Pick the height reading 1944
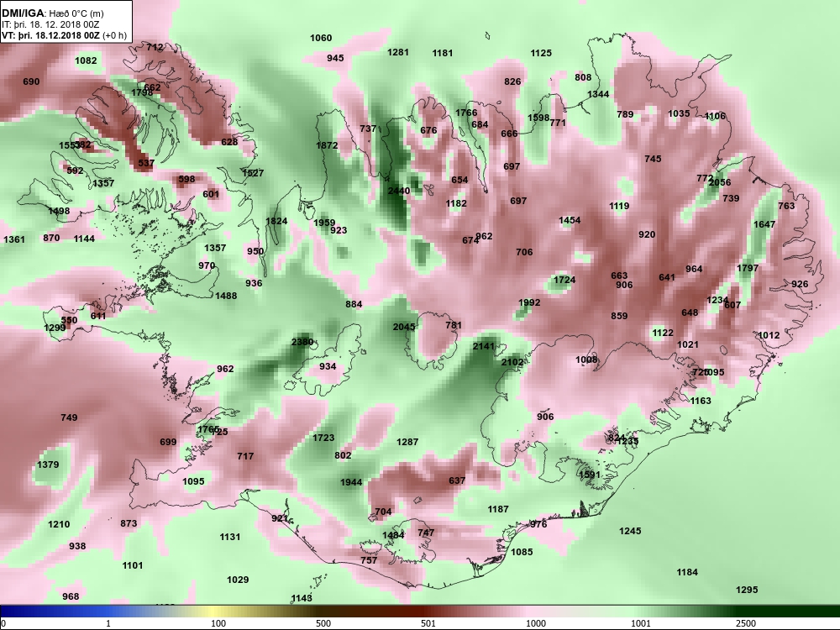Screen dimensions: 840x630 [x=351, y=482]
